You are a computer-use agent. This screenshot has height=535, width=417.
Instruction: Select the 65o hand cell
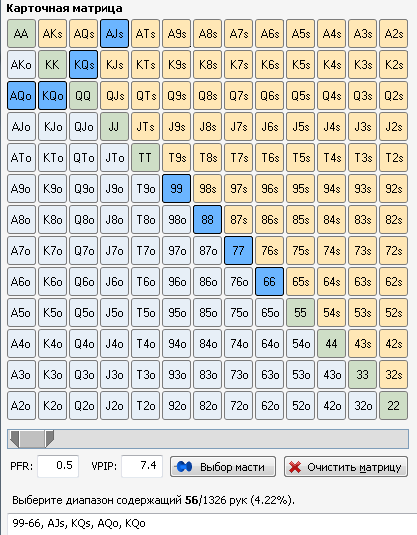pos(270,313)
